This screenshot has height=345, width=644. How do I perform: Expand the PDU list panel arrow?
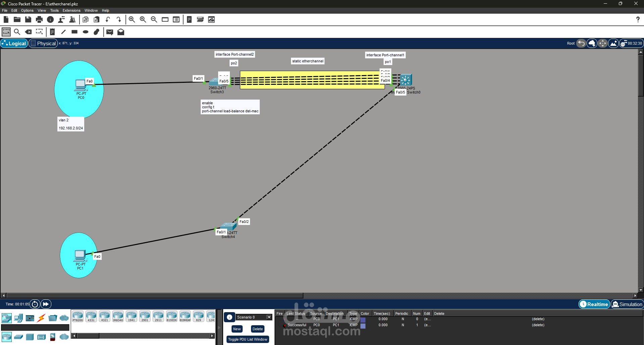[x=219, y=327]
